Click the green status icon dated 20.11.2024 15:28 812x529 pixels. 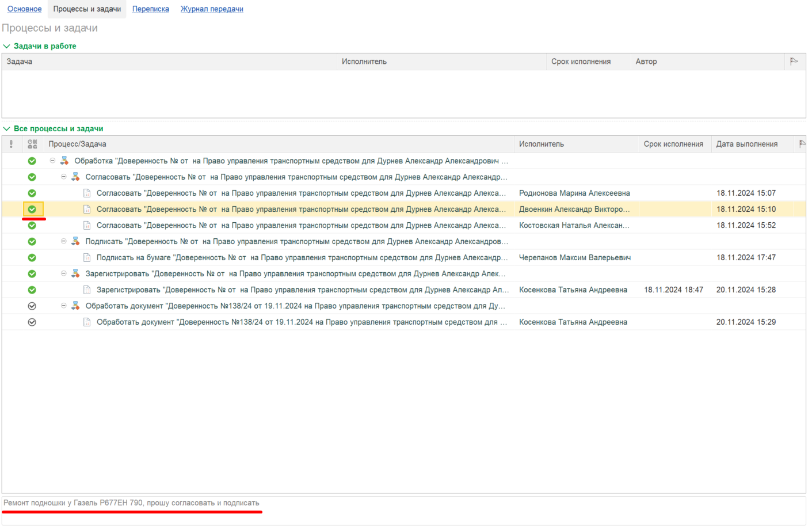(x=32, y=290)
